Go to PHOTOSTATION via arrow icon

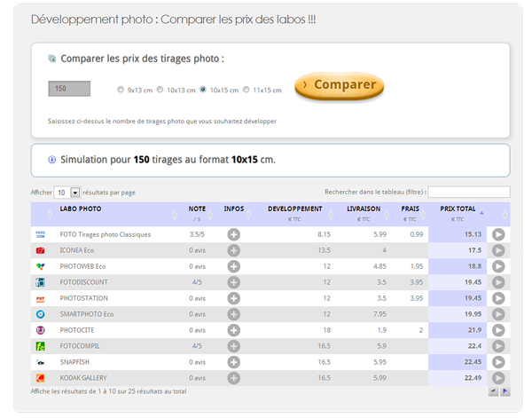coord(498,298)
